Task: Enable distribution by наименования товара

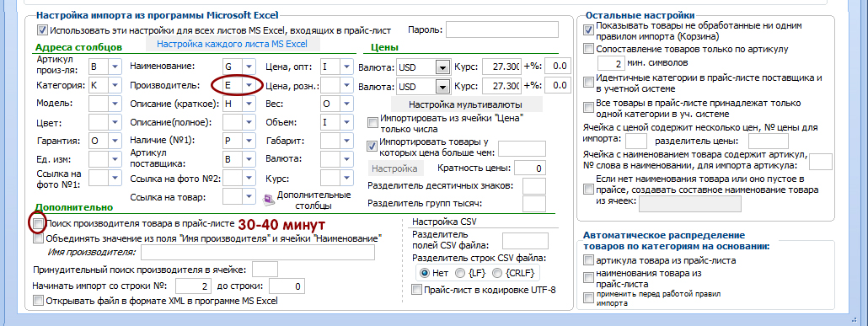Action: pos(589,278)
